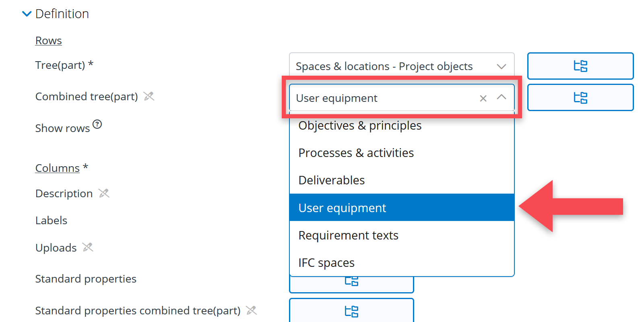Collapse the Combined tree(part) dropdown list

click(x=502, y=97)
